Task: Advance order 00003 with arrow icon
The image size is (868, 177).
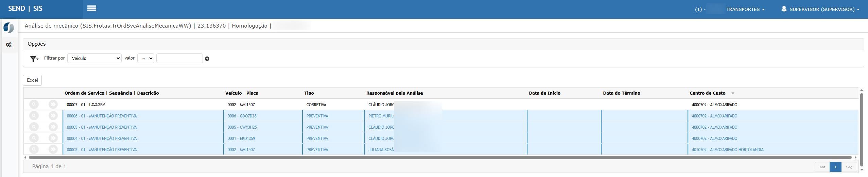Action: pos(53,149)
